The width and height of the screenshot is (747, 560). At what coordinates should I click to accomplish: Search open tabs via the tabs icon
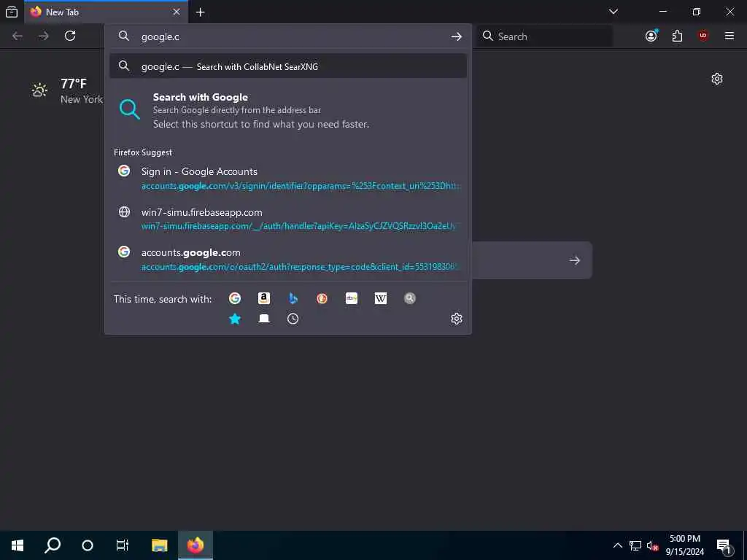(x=264, y=319)
